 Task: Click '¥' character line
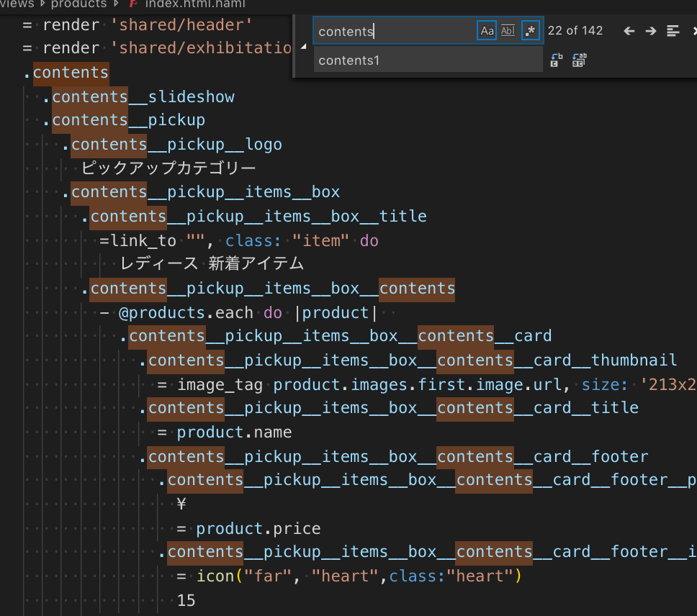181,504
